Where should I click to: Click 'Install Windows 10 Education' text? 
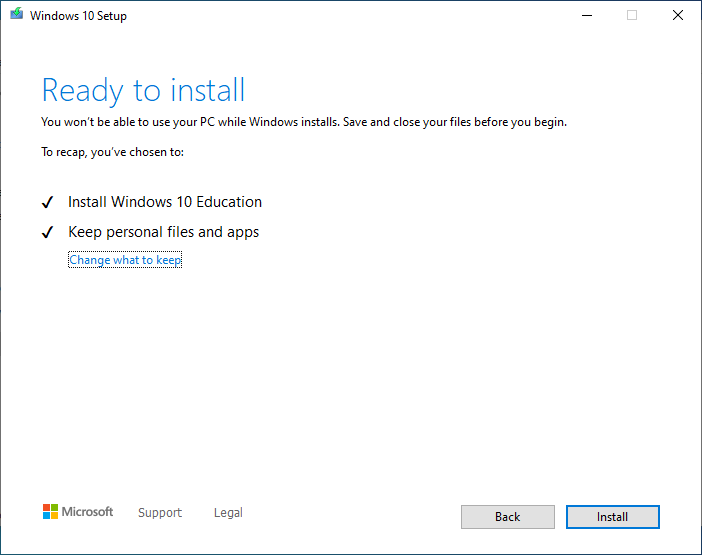165,202
